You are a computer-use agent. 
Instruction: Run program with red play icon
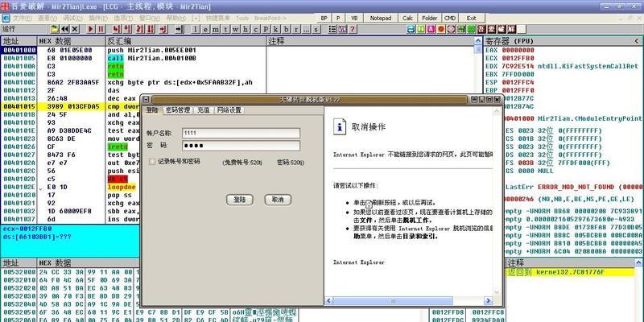tap(91, 29)
